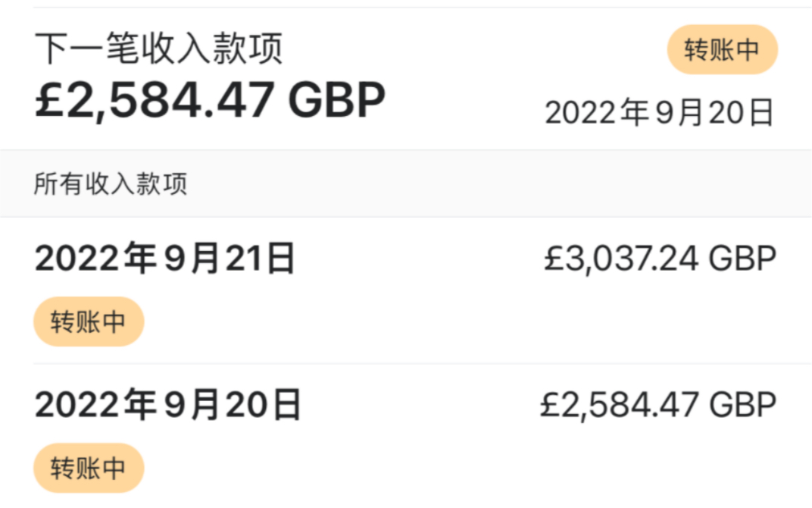Toggle the transferring status on the top payout

coord(721,49)
